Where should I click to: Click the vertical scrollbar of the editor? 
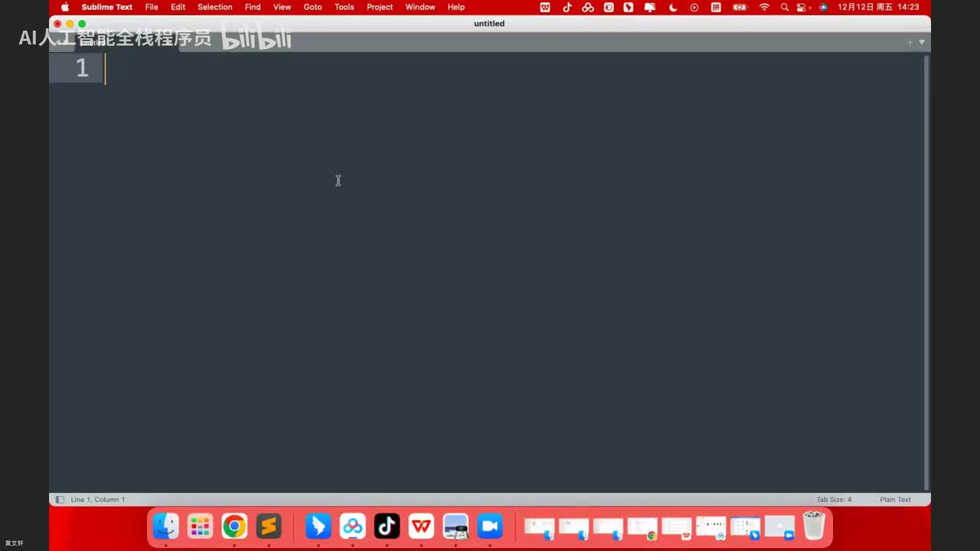point(926,272)
